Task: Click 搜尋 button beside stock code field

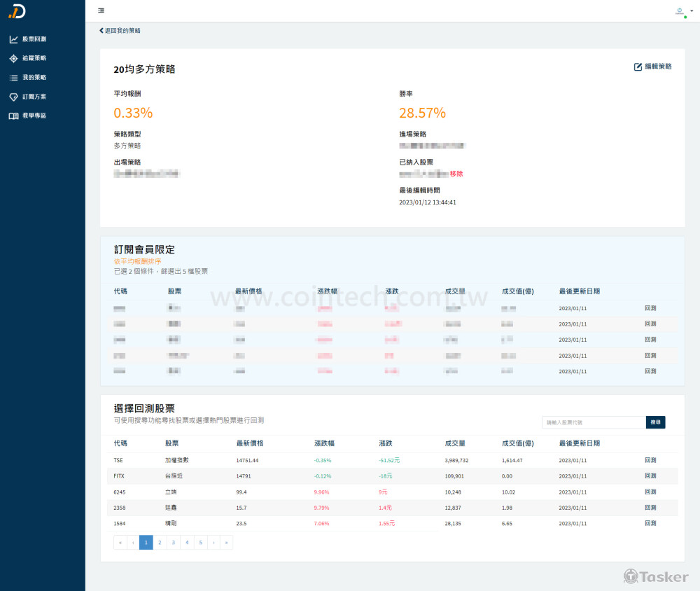Action: click(655, 422)
